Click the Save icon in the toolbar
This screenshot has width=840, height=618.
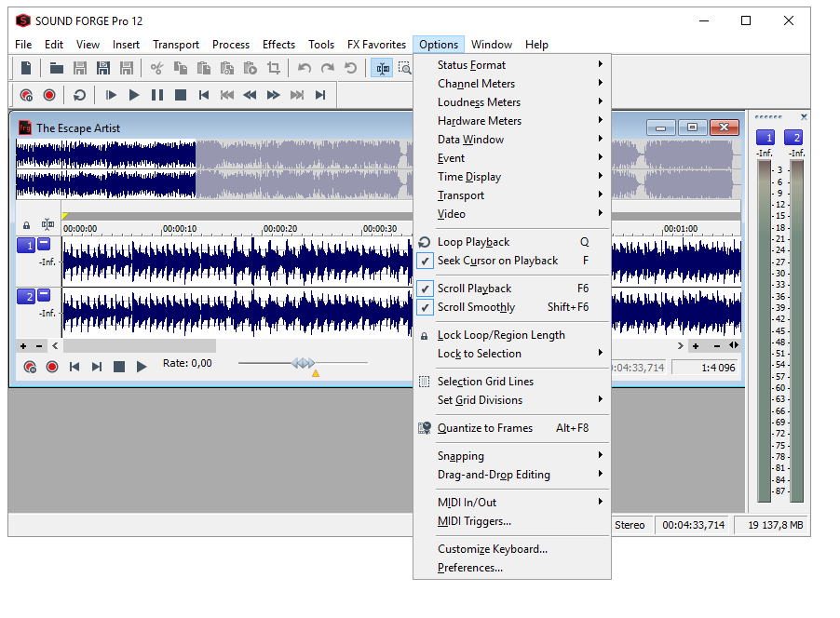pos(80,68)
